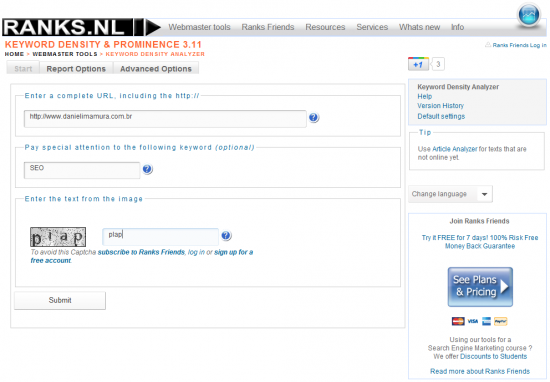The height and width of the screenshot is (382, 550).
Task: Click the Google +1 button
Action: (x=418, y=64)
